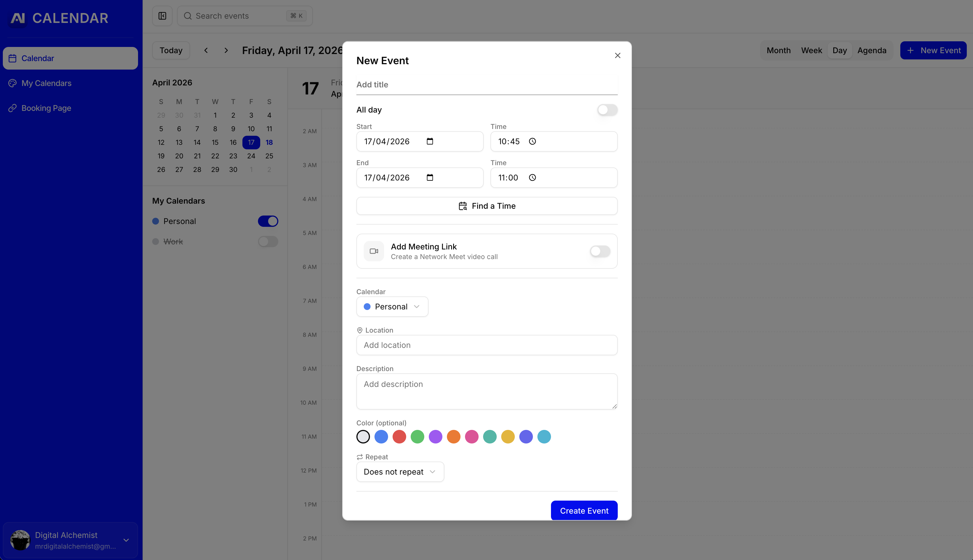Click the Add title input field
This screenshot has height=560, width=973.
[486, 85]
